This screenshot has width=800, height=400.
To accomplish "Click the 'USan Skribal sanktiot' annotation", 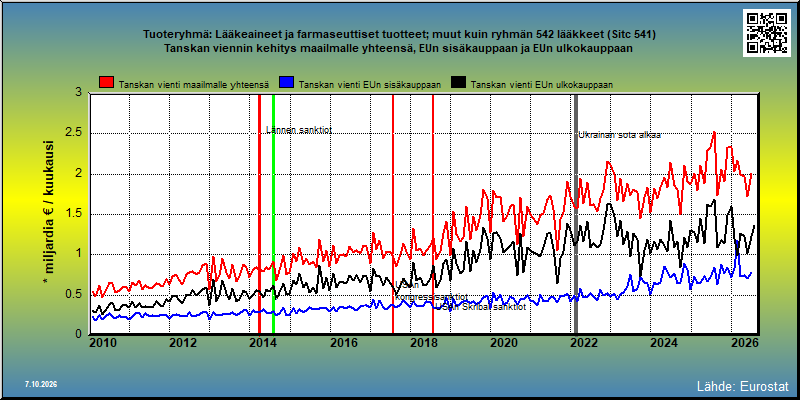I will 479,307.
